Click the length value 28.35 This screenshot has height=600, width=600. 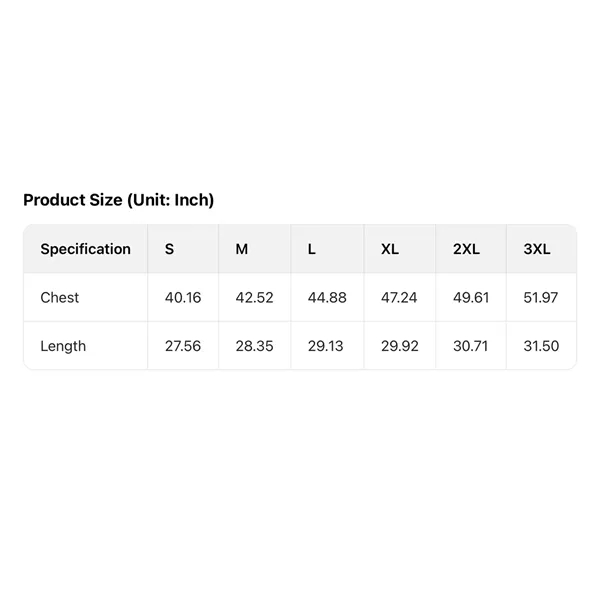(254, 346)
